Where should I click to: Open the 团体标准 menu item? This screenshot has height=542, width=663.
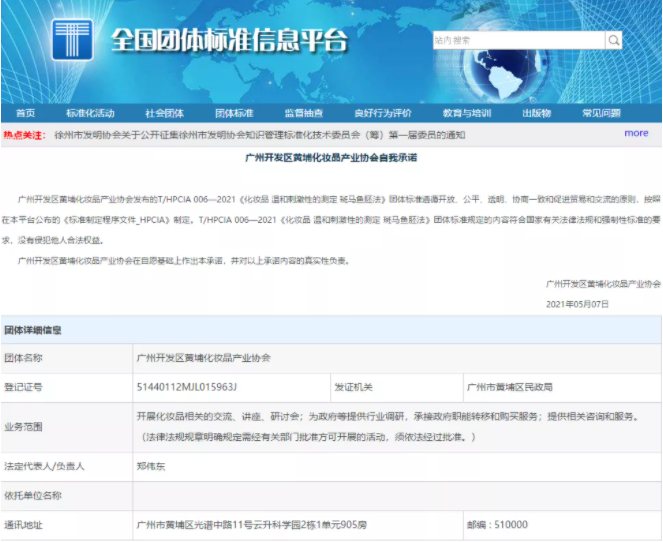pos(234,113)
